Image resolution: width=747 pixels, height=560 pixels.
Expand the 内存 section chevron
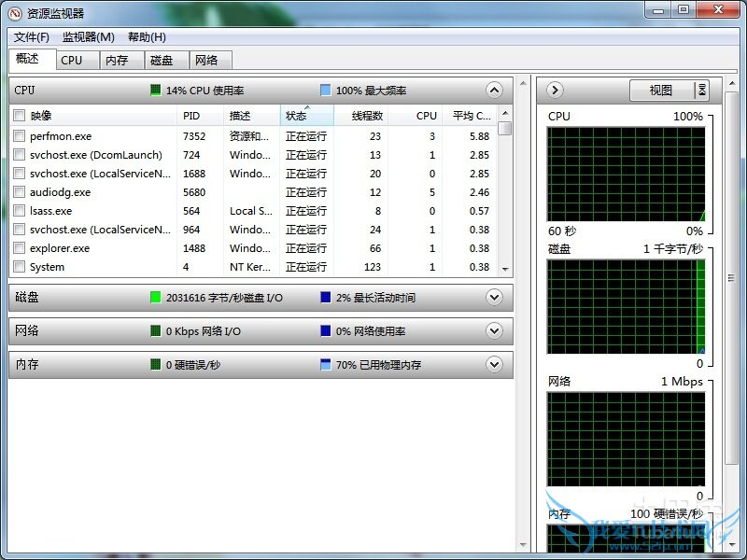pos(494,365)
